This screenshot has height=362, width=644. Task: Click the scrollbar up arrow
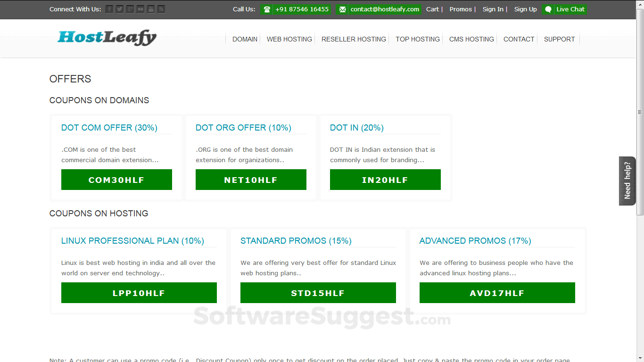coord(640,4)
